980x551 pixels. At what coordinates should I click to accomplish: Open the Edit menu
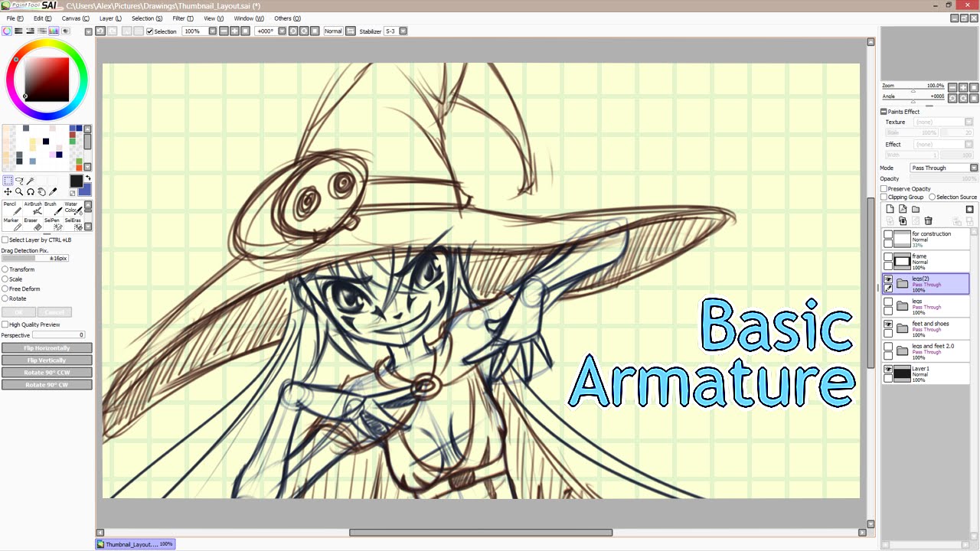(x=43, y=18)
